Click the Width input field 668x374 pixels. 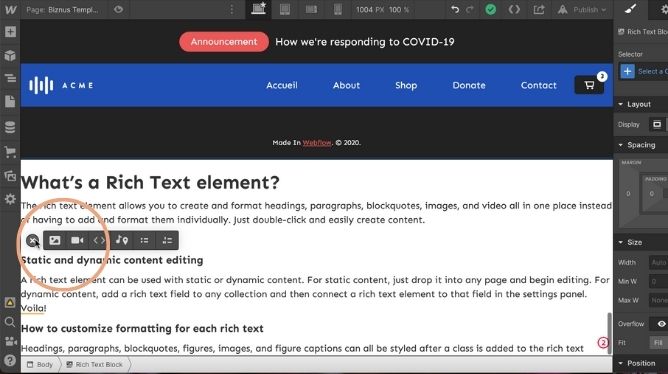pyautogui.click(x=658, y=262)
